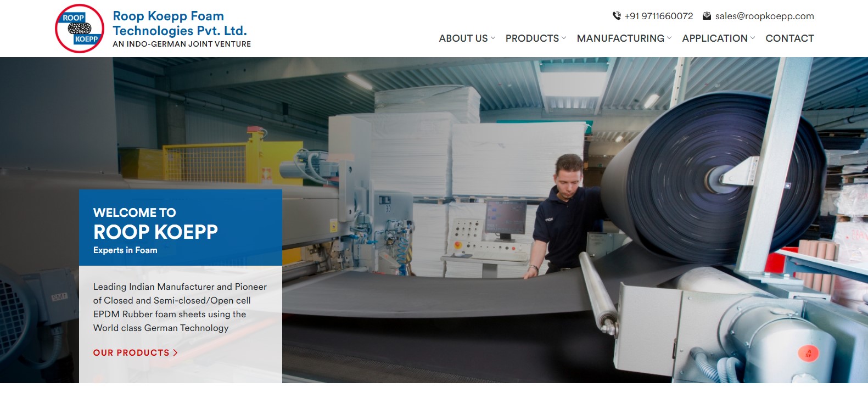Open the ABOUT US menu item

[x=463, y=38]
